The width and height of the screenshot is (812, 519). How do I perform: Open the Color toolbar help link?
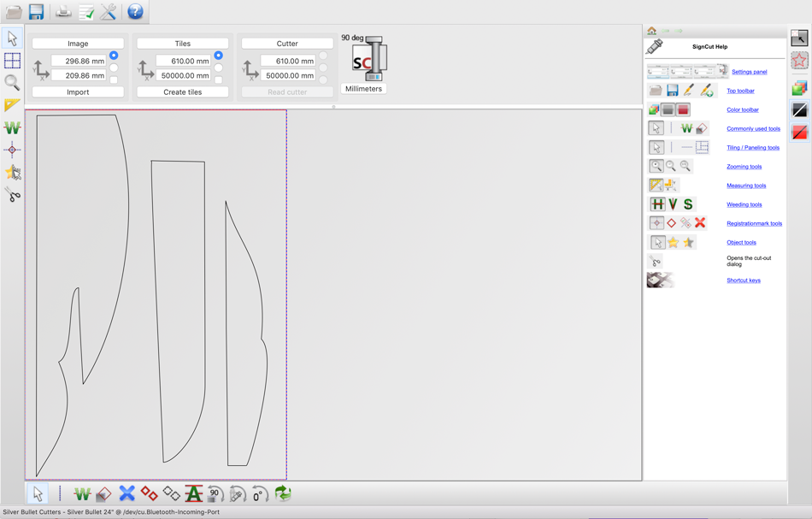(743, 109)
